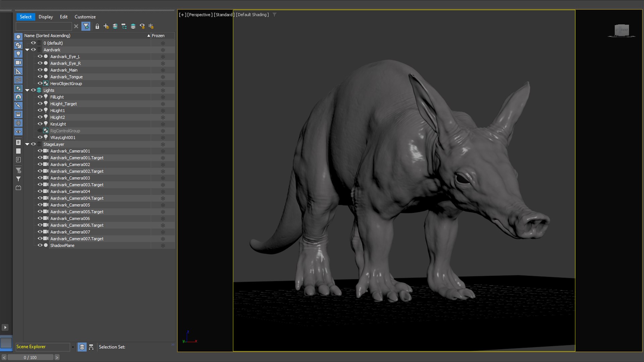The image size is (644, 362).
Task: Toggle the Display Frozen Objects snowflake icon
Action: click(18, 123)
